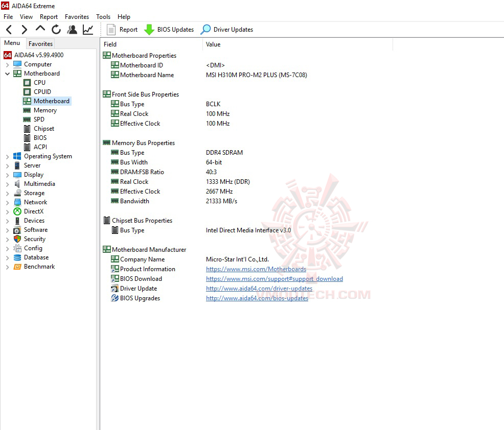The width and height of the screenshot is (504, 430).
Task: Open the Tools menu
Action: click(x=103, y=17)
